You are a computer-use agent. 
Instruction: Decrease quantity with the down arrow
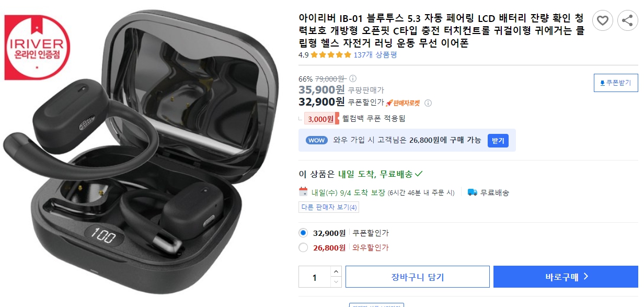click(335, 281)
